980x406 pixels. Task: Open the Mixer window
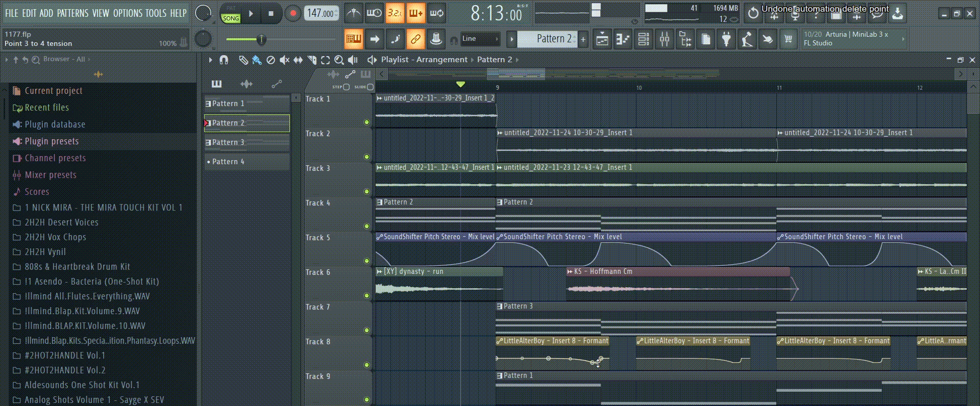click(664, 39)
